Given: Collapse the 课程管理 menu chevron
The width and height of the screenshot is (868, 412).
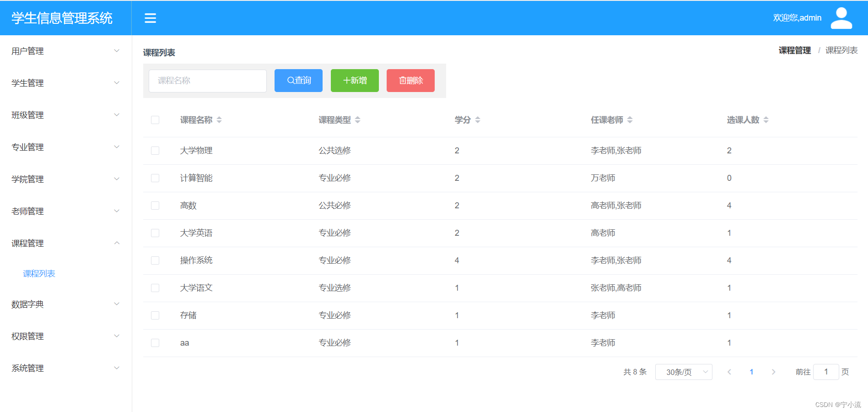Looking at the screenshot, I should 117,243.
